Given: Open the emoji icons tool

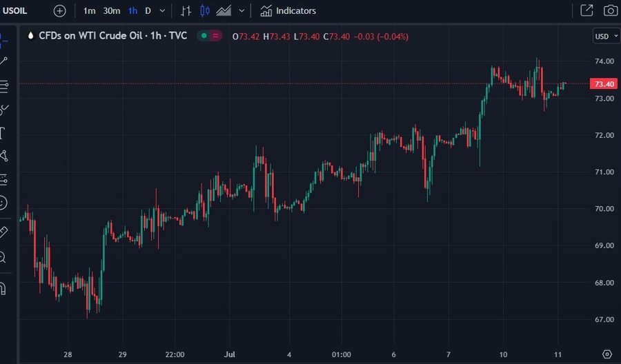Looking at the screenshot, I should 3,203.
